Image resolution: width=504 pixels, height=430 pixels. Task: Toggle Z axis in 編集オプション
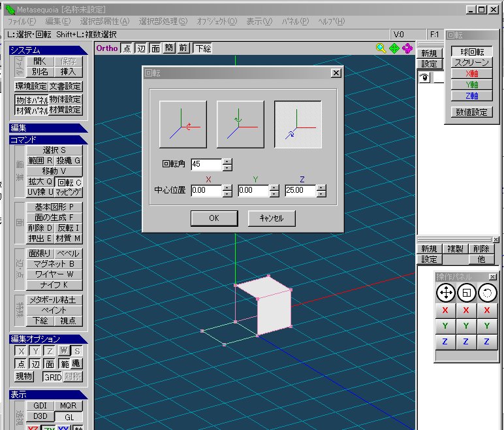click(x=50, y=351)
